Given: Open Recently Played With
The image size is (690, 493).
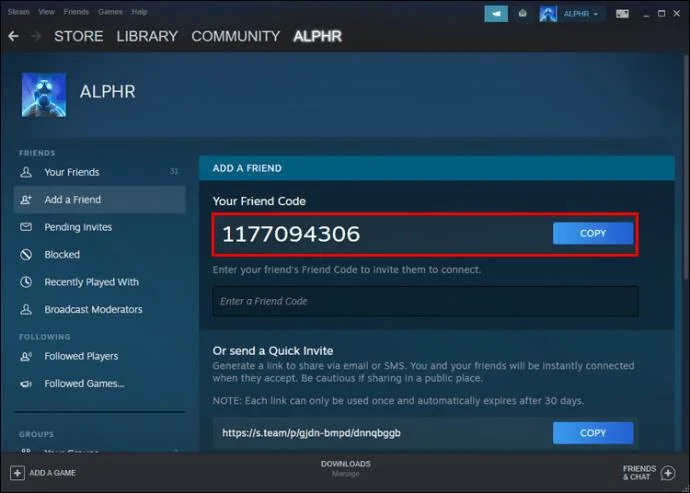Looking at the screenshot, I should [x=99, y=282].
